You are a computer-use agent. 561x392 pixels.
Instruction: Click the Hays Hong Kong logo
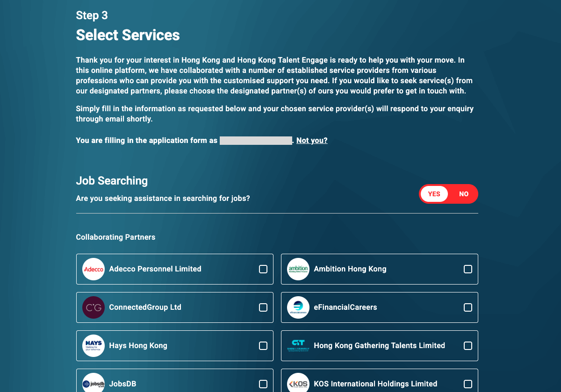(x=93, y=346)
